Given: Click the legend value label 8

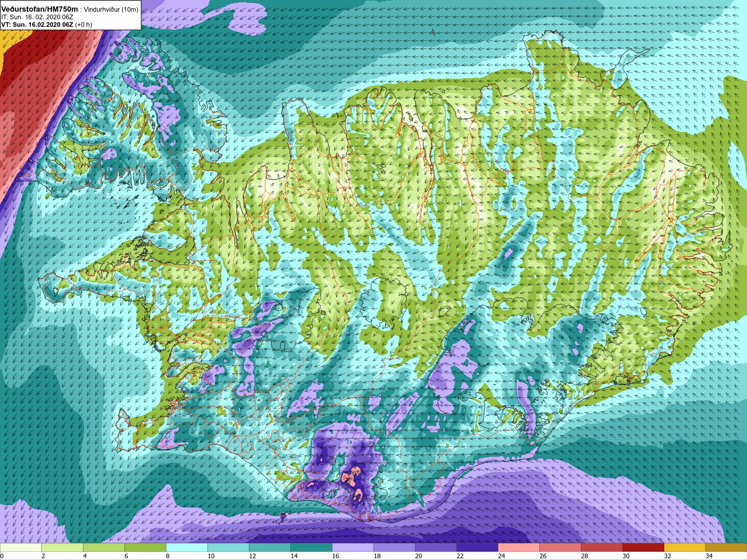Looking at the screenshot, I should point(167,556).
